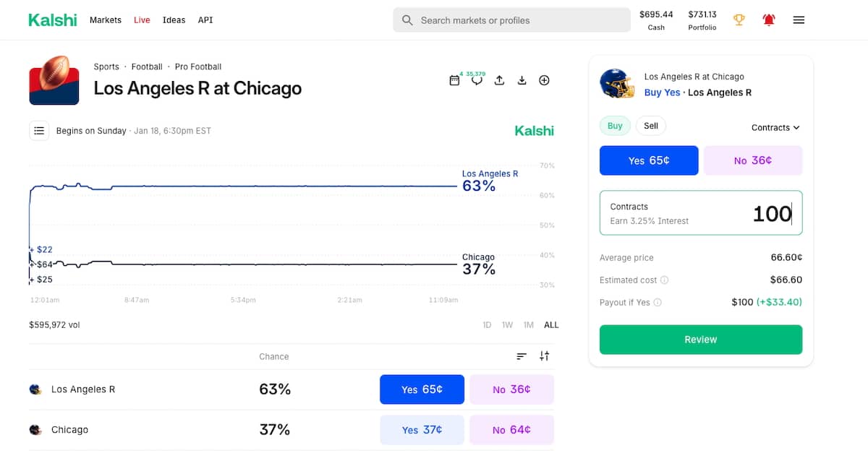Click the download icon
The width and height of the screenshot is (868, 461).
coord(522,80)
